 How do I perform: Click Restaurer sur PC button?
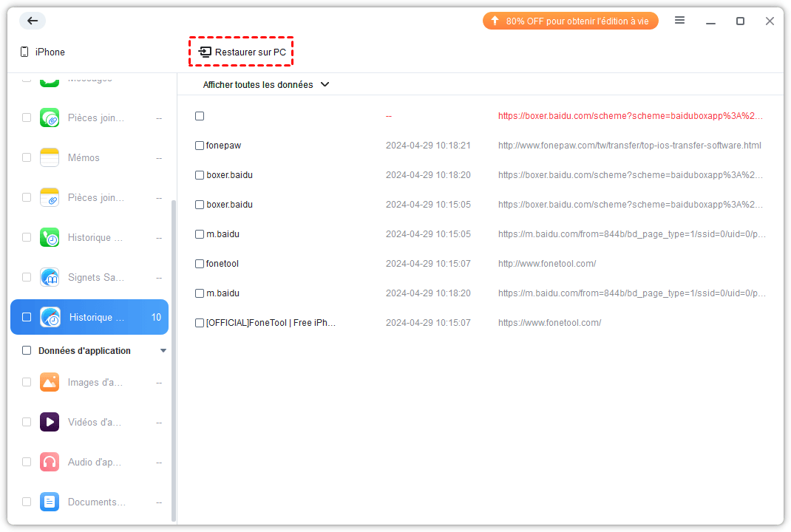click(242, 52)
